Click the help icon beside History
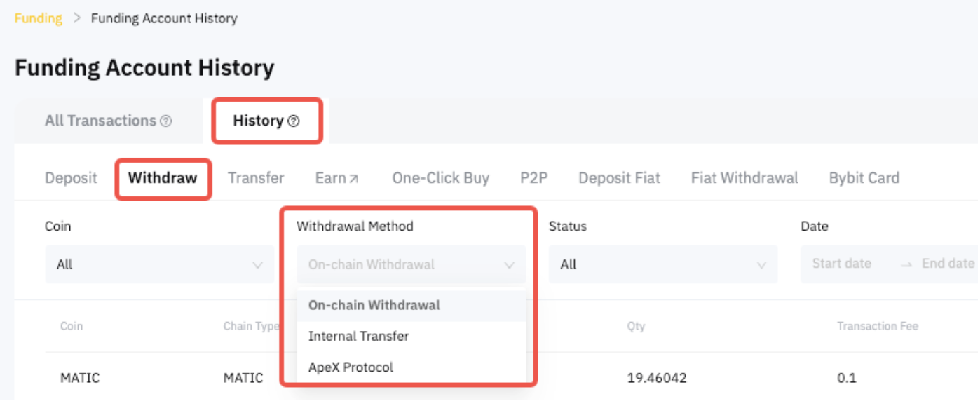 pyautogui.click(x=294, y=121)
